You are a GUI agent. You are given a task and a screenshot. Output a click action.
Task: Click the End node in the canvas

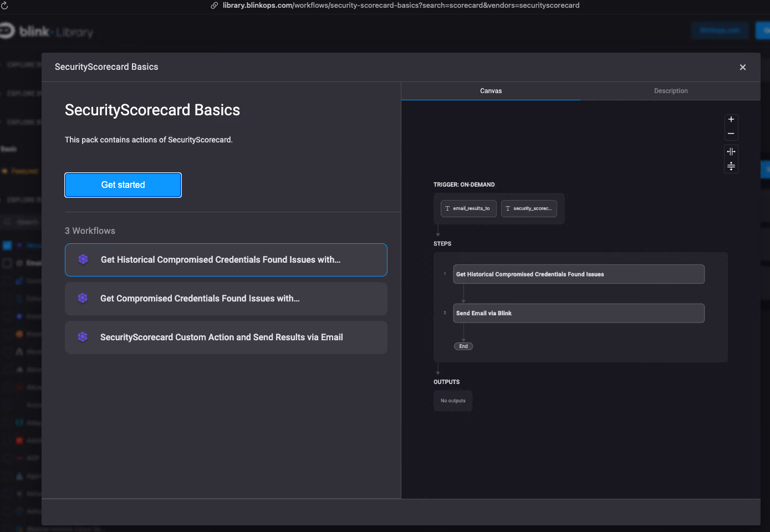(463, 346)
